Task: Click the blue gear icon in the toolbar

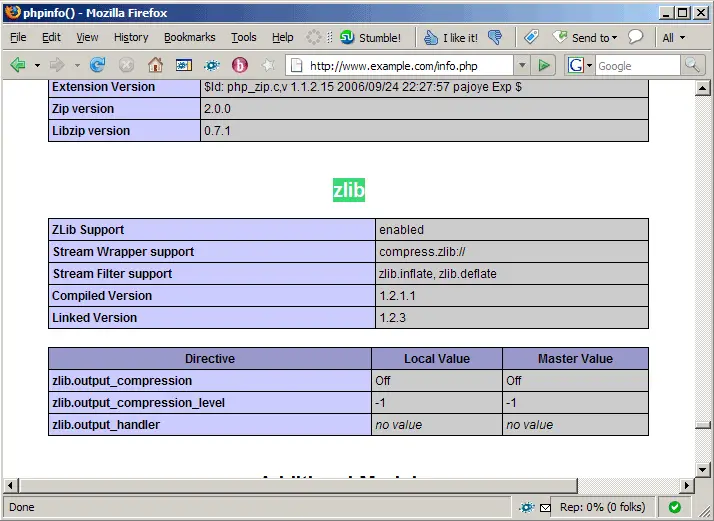Action: (212, 66)
